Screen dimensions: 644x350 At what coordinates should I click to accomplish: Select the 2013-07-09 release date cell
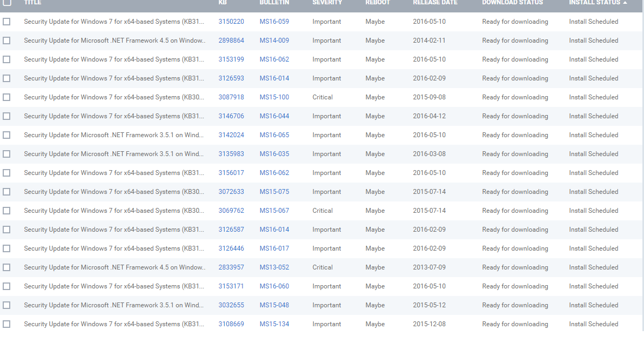point(429,267)
